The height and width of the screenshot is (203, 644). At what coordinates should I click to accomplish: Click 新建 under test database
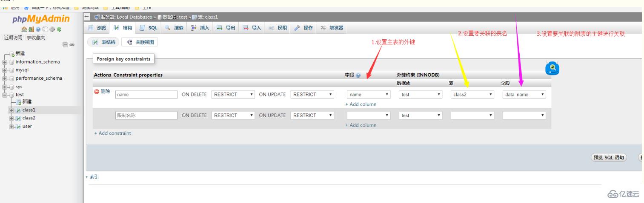click(27, 101)
